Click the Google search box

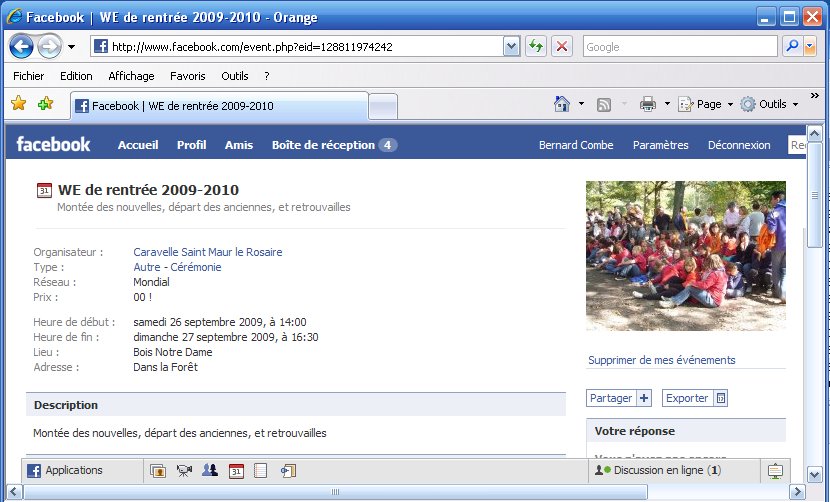point(680,47)
